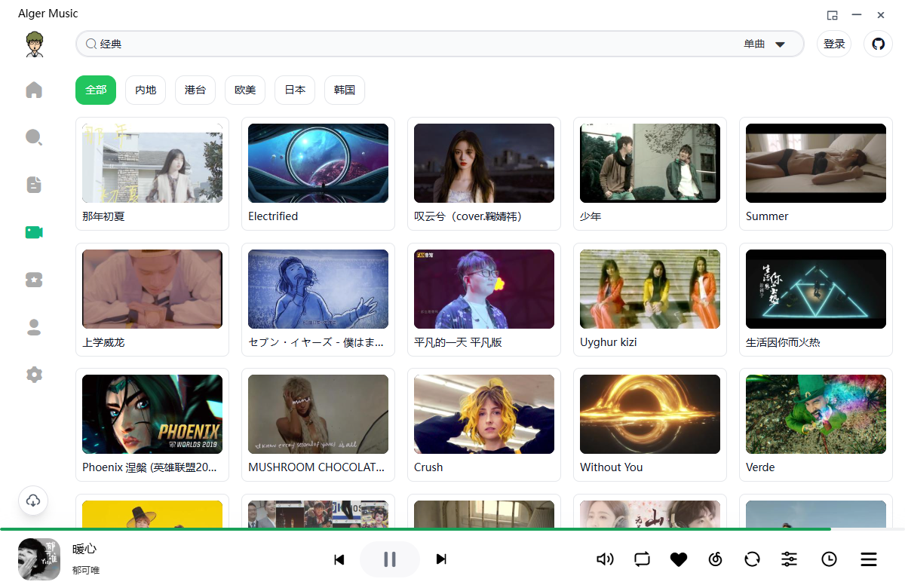Open the starred ticket sidebar icon
Image resolution: width=905 pixels, height=588 pixels.
[x=34, y=280]
